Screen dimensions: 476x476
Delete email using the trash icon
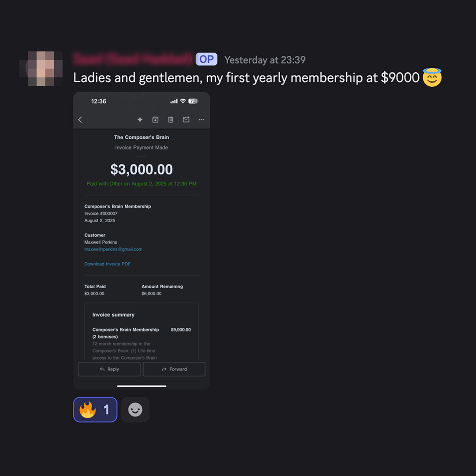[171, 119]
